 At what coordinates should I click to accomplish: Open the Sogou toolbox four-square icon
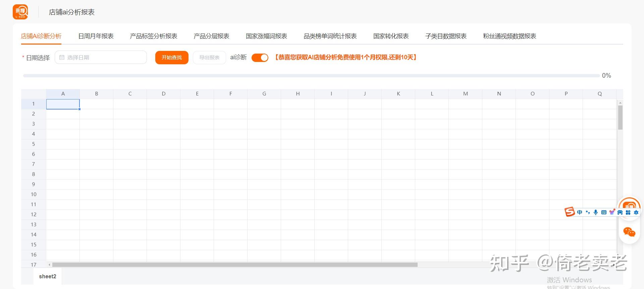click(628, 212)
